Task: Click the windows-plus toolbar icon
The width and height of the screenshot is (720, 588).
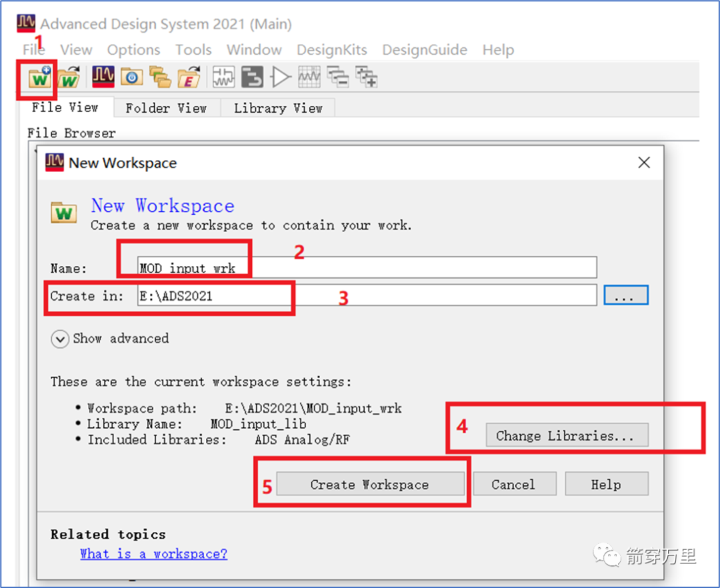Action: click(x=367, y=77)
